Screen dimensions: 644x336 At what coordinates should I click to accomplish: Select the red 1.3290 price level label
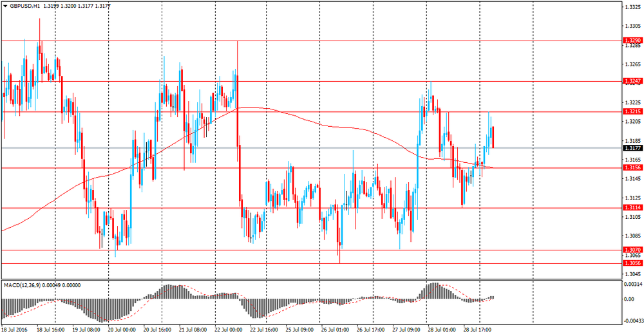pos(632,41)
